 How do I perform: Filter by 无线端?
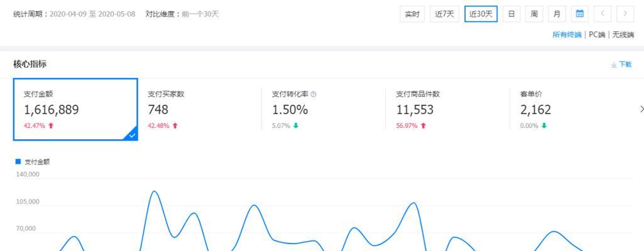(x=623, y=35)
